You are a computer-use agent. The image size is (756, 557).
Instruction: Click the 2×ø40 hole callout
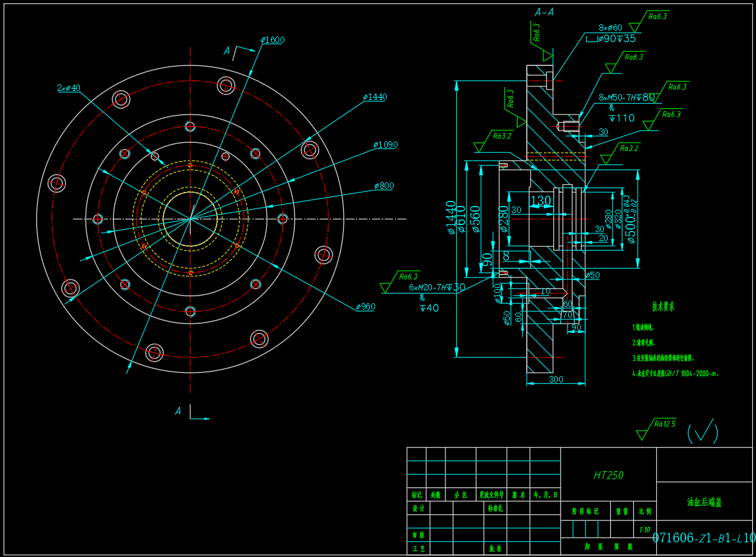click(68, 88)
